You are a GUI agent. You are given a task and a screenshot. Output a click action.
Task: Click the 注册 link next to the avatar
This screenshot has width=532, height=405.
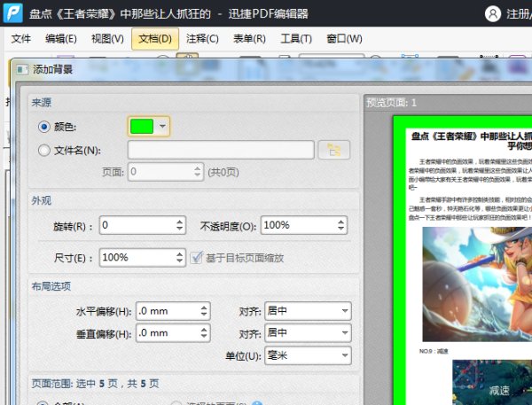(519, 14)
